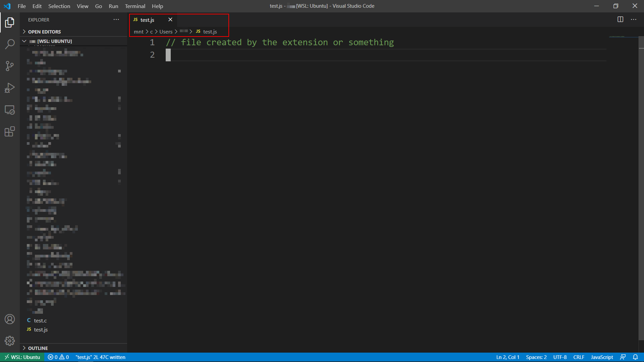This screenshot has height=362, width=644.
Task: Open the Search view
Action: pos(10,44)
